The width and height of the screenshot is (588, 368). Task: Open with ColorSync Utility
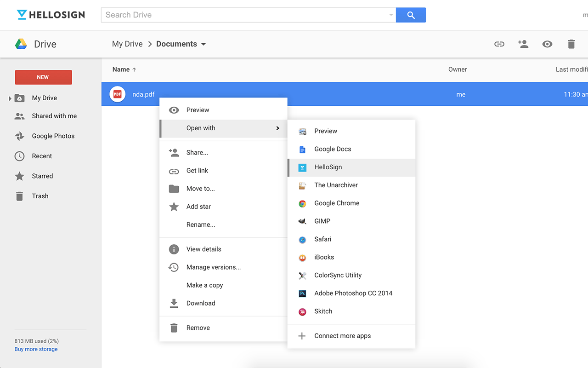coord(351,275)
